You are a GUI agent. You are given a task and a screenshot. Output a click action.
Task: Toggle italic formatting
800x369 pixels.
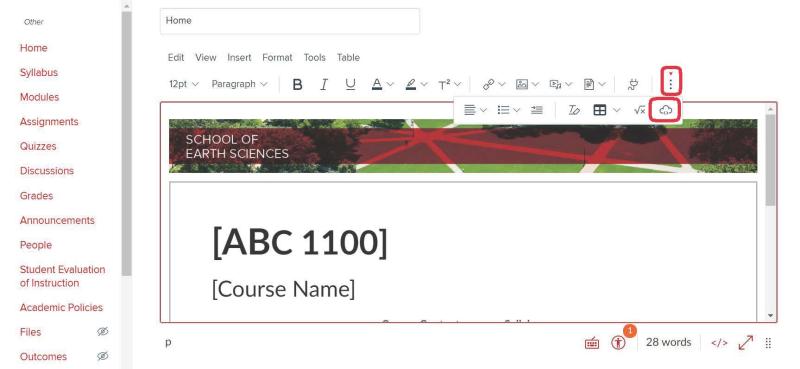323,84
